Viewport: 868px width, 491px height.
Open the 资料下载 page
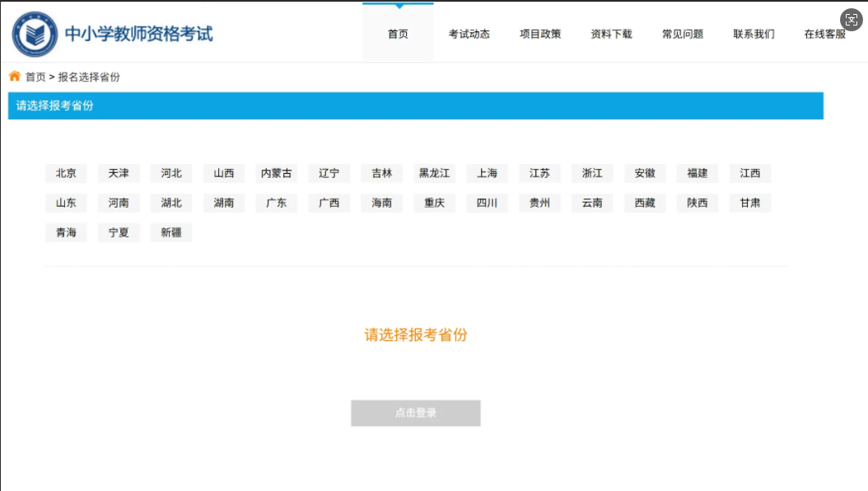tap(611, 34)
